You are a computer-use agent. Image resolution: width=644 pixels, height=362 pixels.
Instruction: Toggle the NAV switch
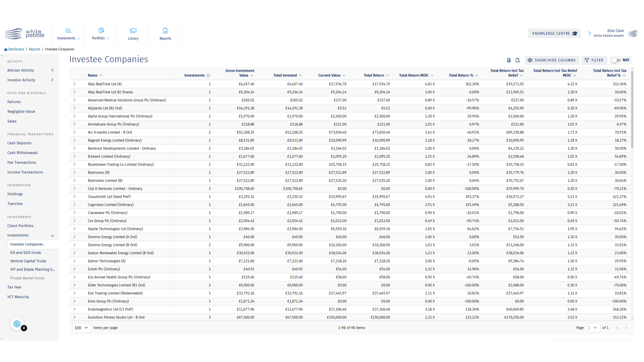[616, 60]
